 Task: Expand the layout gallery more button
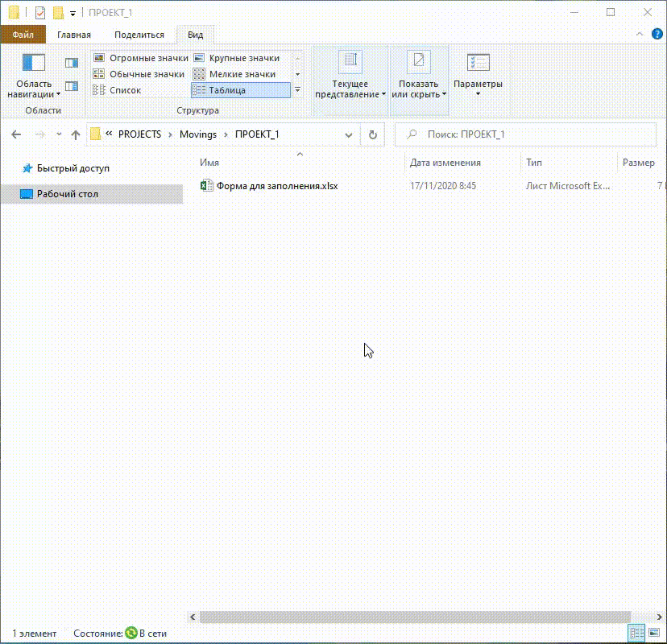point(298,89)
